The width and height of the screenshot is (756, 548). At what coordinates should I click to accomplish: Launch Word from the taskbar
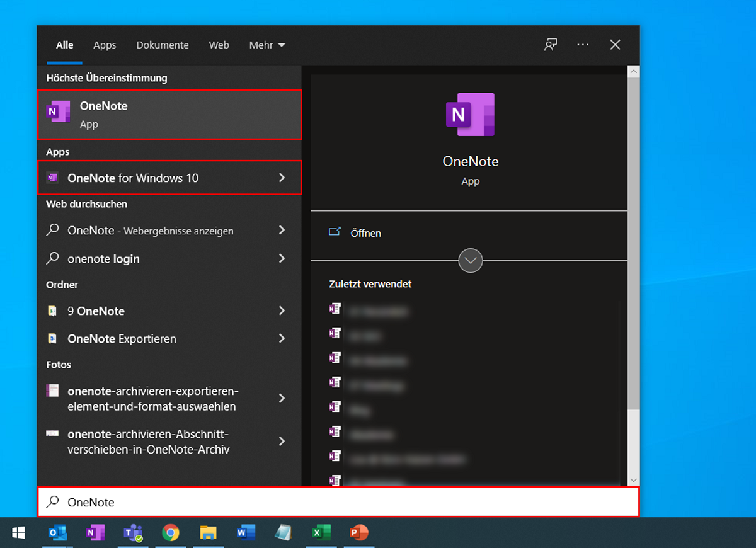pos(246,533)
